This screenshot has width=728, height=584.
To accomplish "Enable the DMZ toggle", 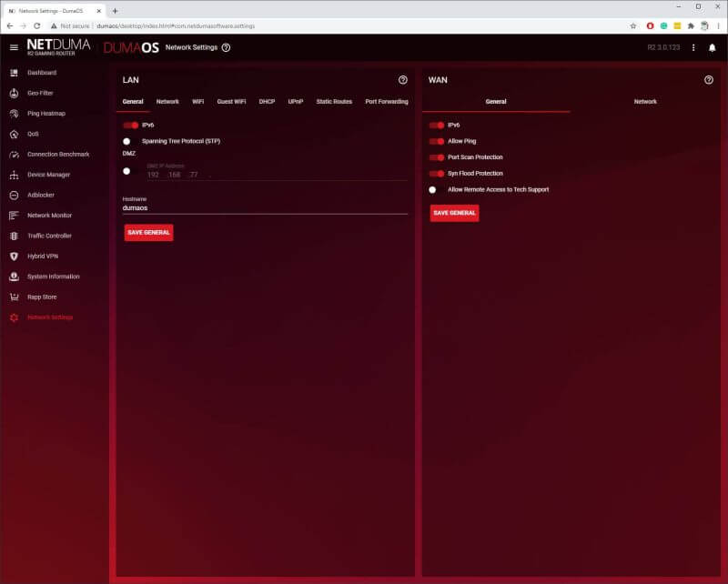I will click(126, 171).
